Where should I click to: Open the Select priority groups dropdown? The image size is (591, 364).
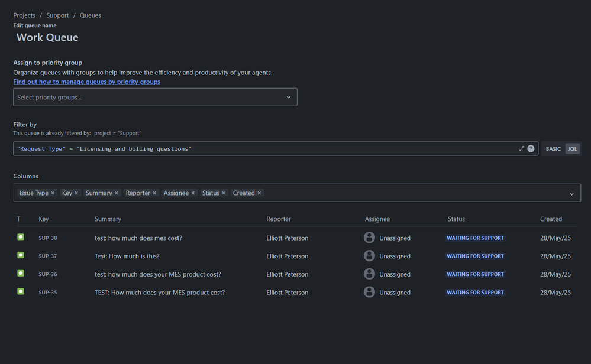tap(155, 97)
